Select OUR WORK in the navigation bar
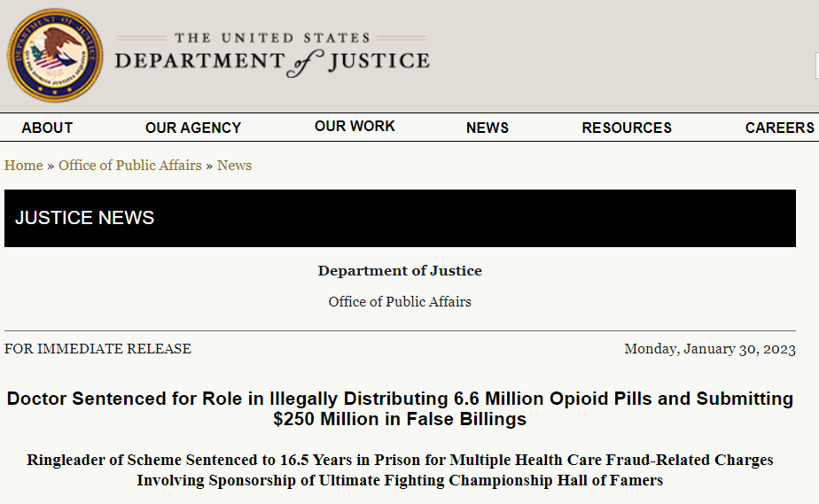The width and height of the screenshot is (819, 504). pos(355,127)
